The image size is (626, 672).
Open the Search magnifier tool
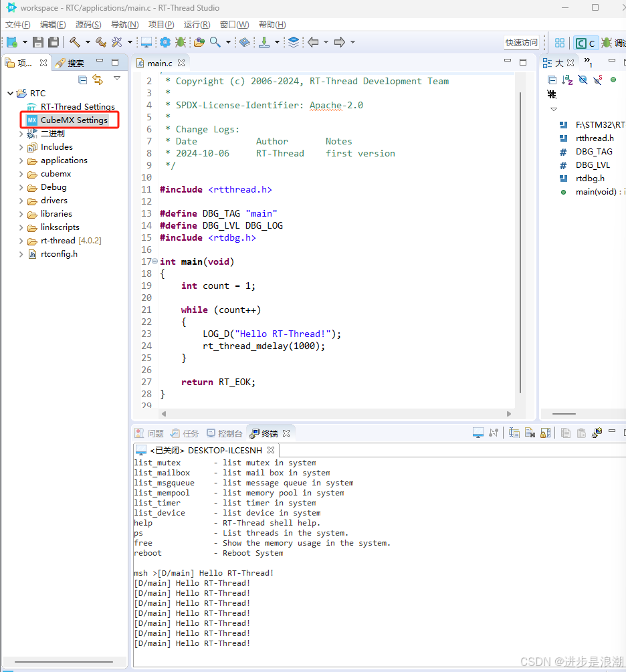215,41
